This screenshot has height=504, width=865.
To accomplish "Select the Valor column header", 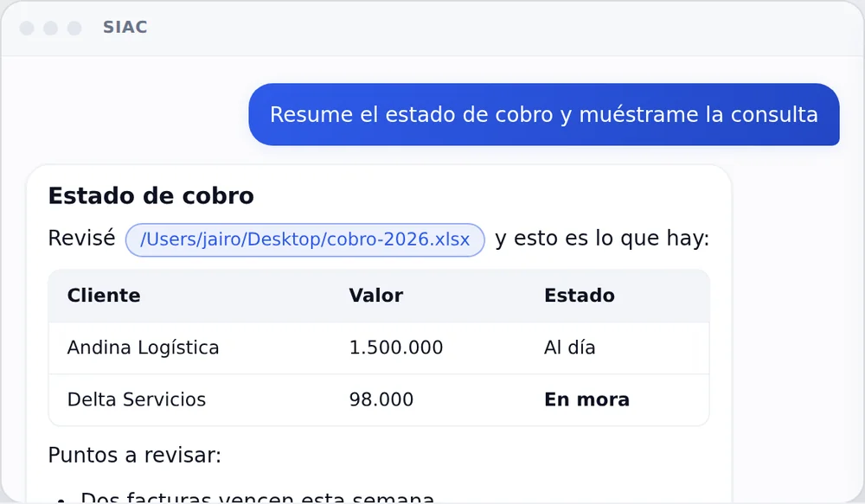I will 375,296.
